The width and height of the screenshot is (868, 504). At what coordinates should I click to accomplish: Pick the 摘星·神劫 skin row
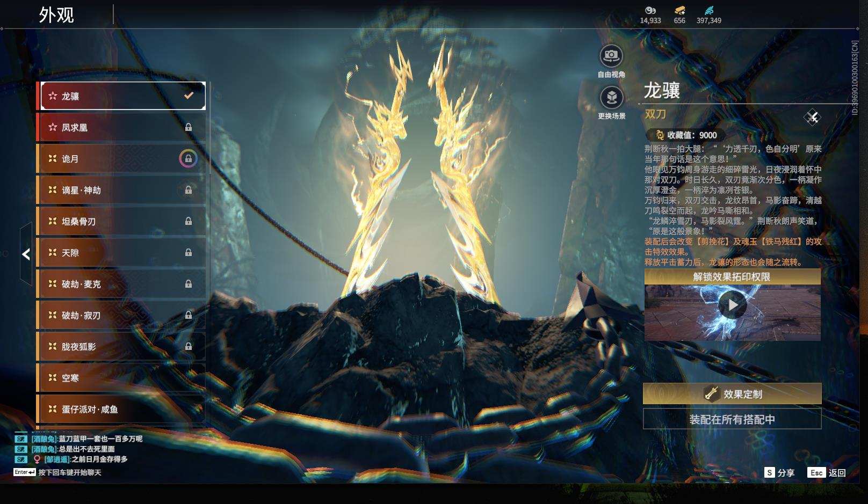click(x=122, y=190)
